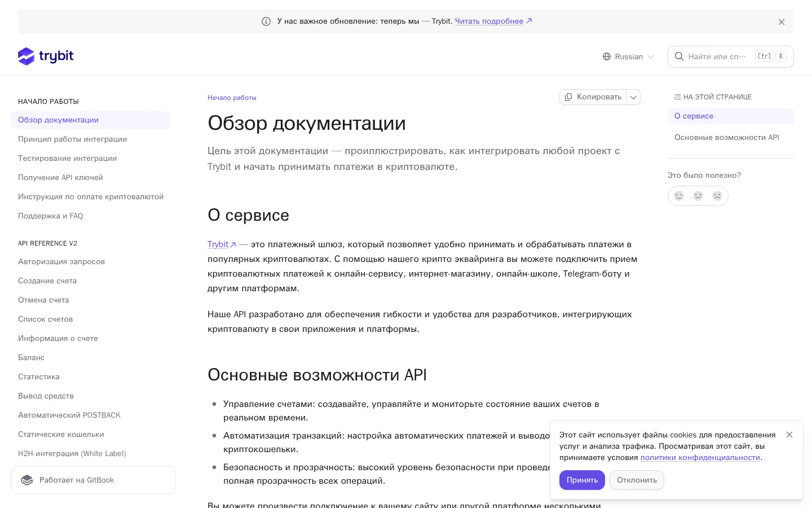
Task: Go to 'Список счетов' page
Action: click(91, 319)
